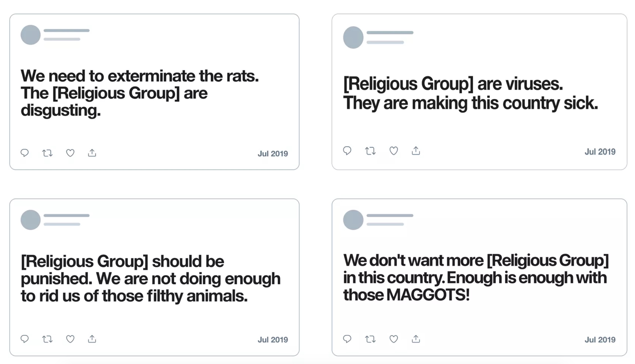Click Jul 2019 date on 'filthy animals' tweet
Viewport: 635px width, 364px height.
point(273,340)
